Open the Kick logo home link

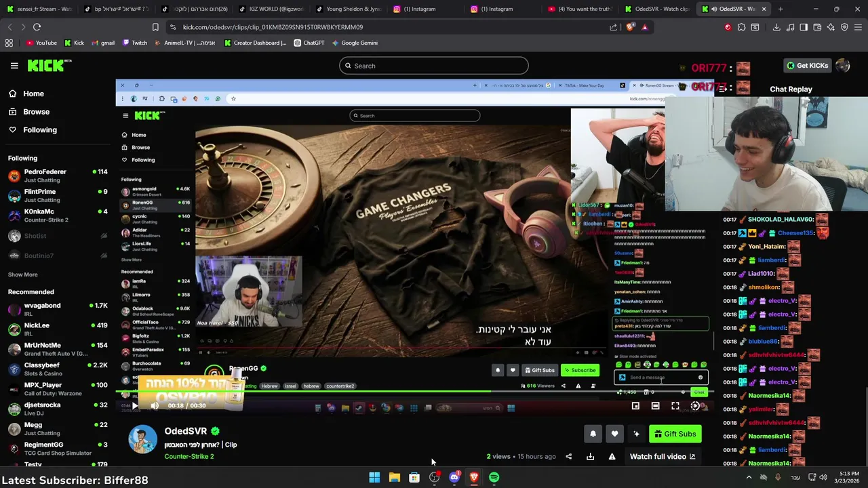(50, 65)
